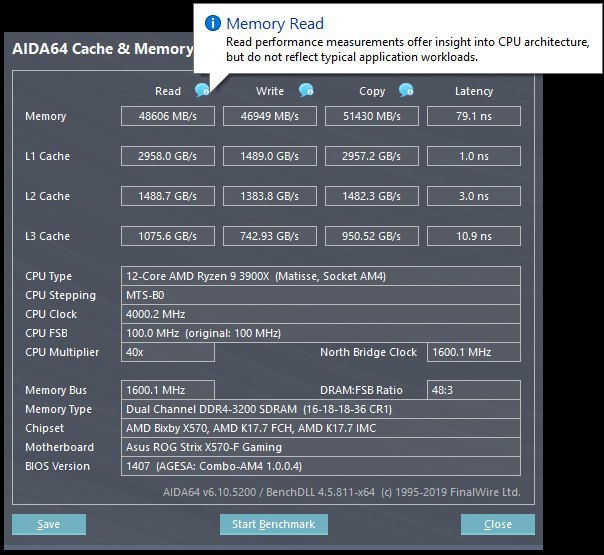Click the L2 Cache row label
Viewport: 604px width, 555px height.
[x=47, y=196]
